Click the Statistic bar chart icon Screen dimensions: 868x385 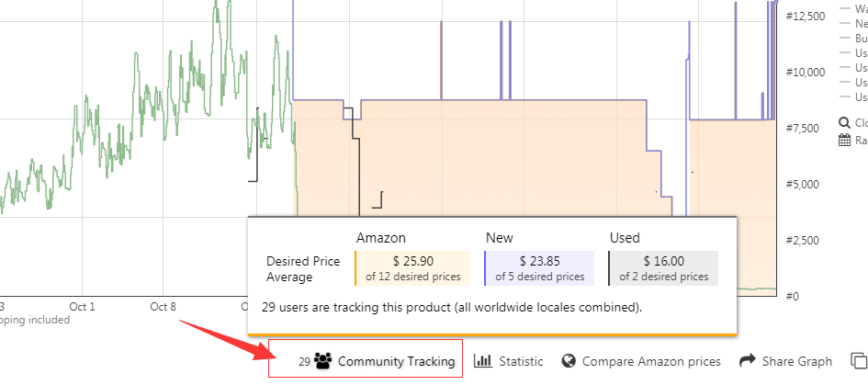tap(482, 361)
